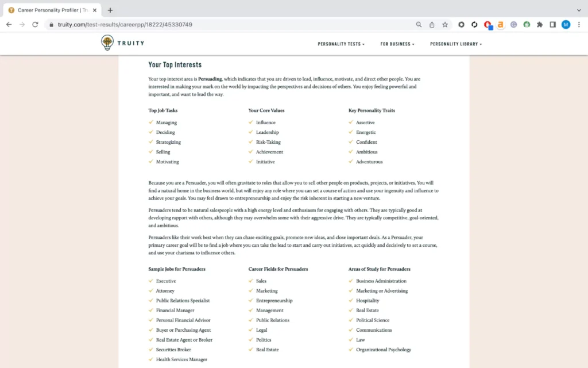Click the 'Areas of Study for Persuaders' heading
The image size is (588, 368).
click(x=380, y=269)
